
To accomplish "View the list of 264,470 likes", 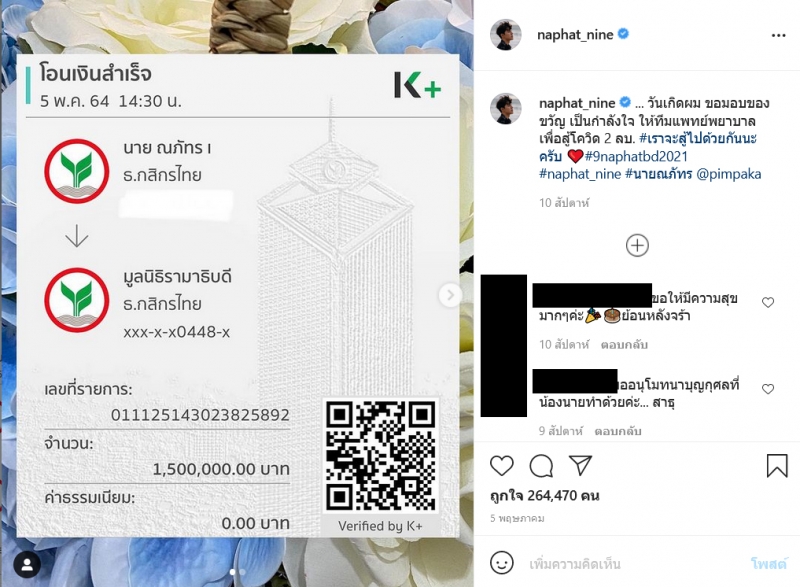I will [x=545, y=495].
